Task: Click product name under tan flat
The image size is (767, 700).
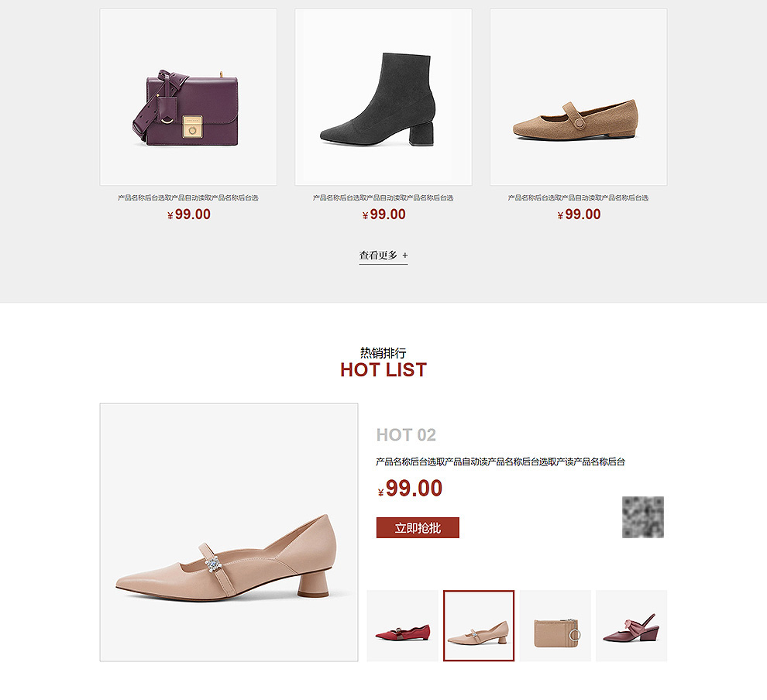Action: (x=578, y=198)
